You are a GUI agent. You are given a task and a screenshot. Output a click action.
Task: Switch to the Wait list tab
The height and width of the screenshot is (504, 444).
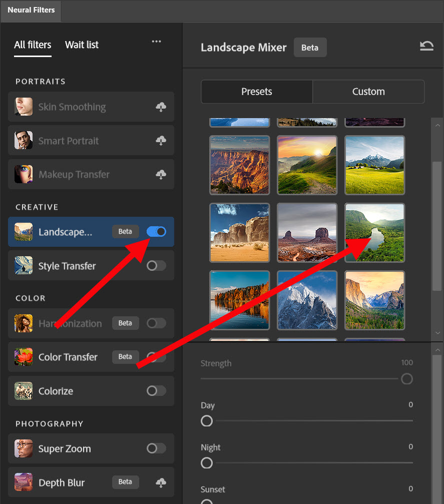click(x=82, y=45)
